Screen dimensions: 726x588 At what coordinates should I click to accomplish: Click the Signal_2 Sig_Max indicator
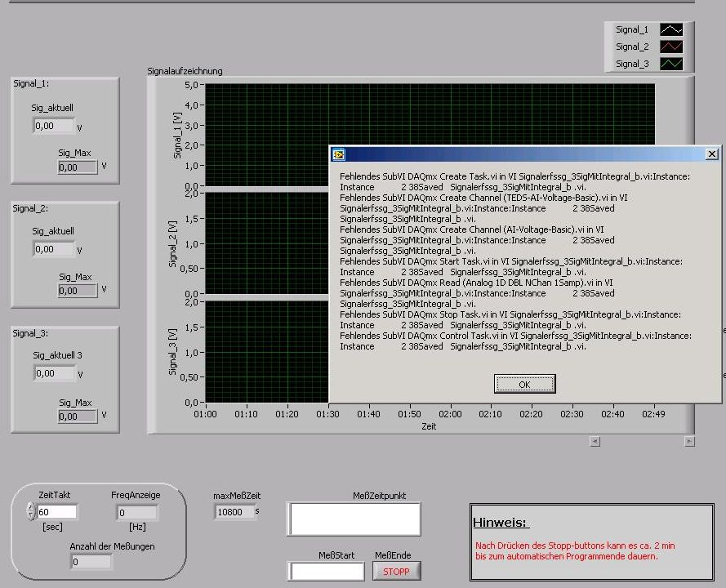(78, 290)
